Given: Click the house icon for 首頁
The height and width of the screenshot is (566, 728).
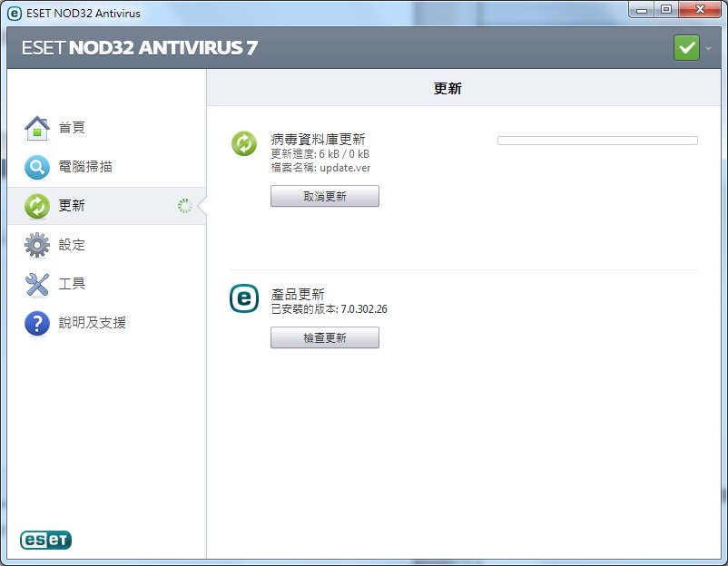Looking at the screenshot, I should coord(37,128).
